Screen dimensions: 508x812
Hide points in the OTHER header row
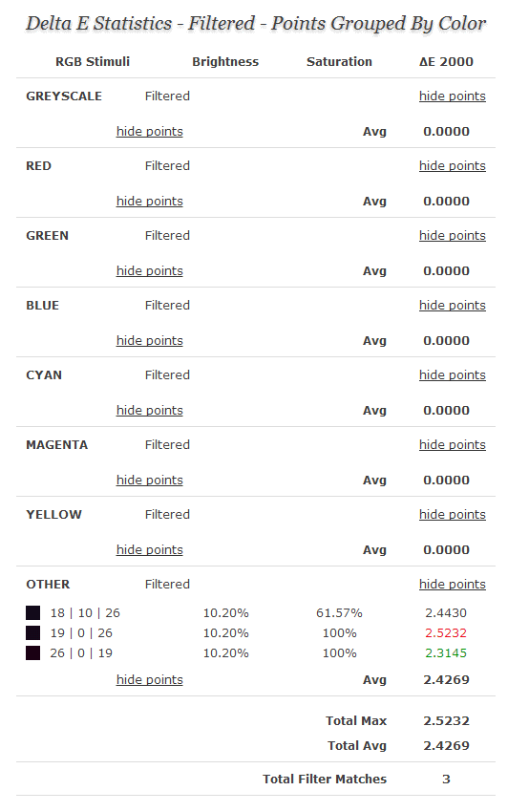click(x=452, y=584)
